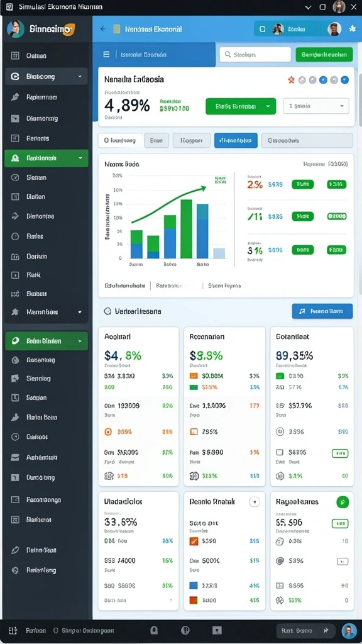The height and width of the screenshot is (644, 362).
Task: Click the back arrow in the blue header
Action: (102, 29)
